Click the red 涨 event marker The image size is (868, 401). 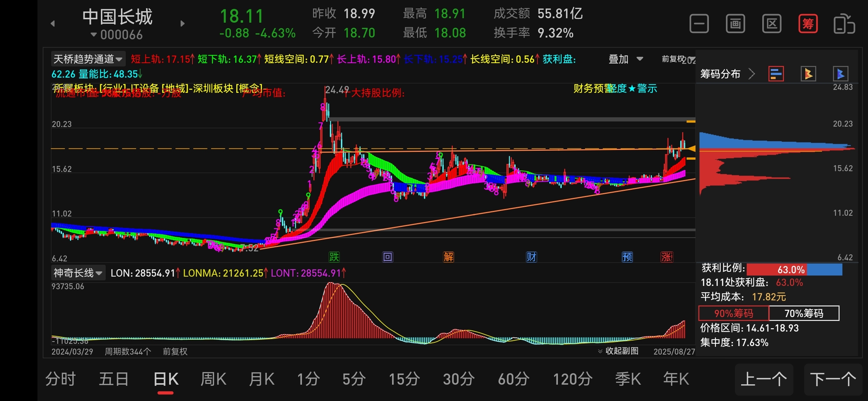pyautogui.click(x=666, y=257)
